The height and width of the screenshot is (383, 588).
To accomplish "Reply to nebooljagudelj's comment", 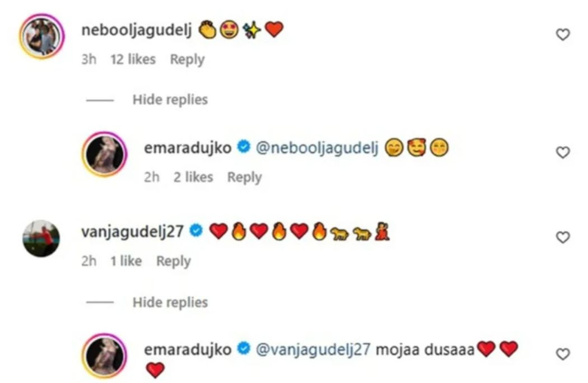I will pyautogui.click(x=187, y=59).
